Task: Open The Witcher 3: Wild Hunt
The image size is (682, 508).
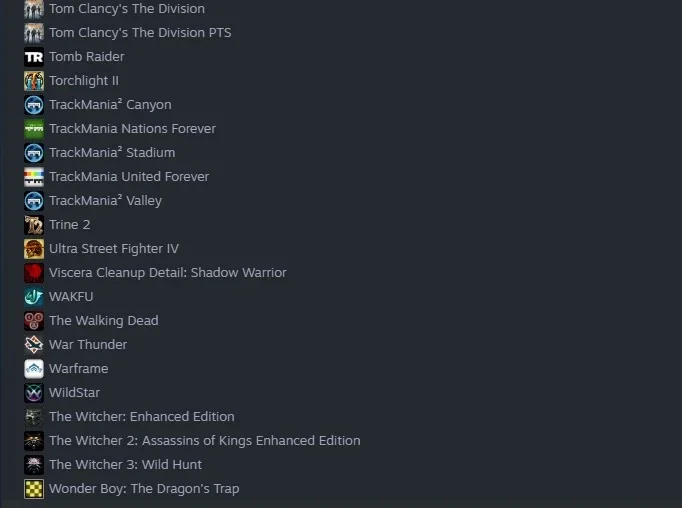Action: (x=125, y=465)
